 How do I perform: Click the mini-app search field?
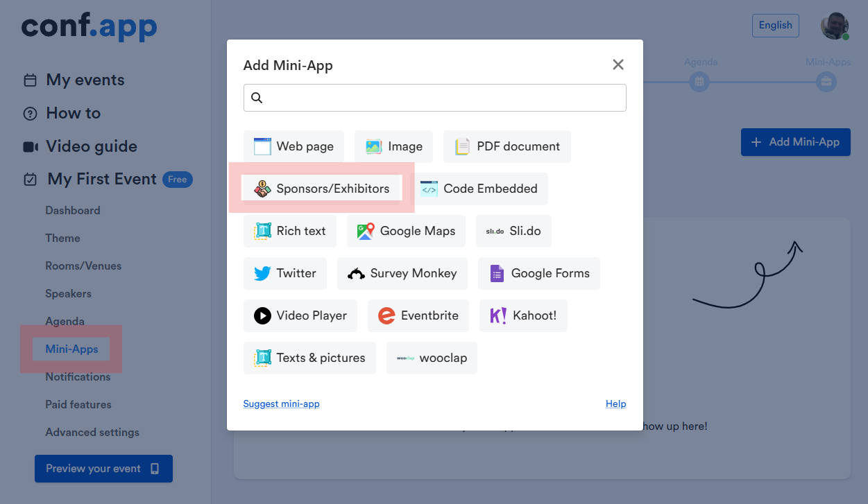[434, 98]
